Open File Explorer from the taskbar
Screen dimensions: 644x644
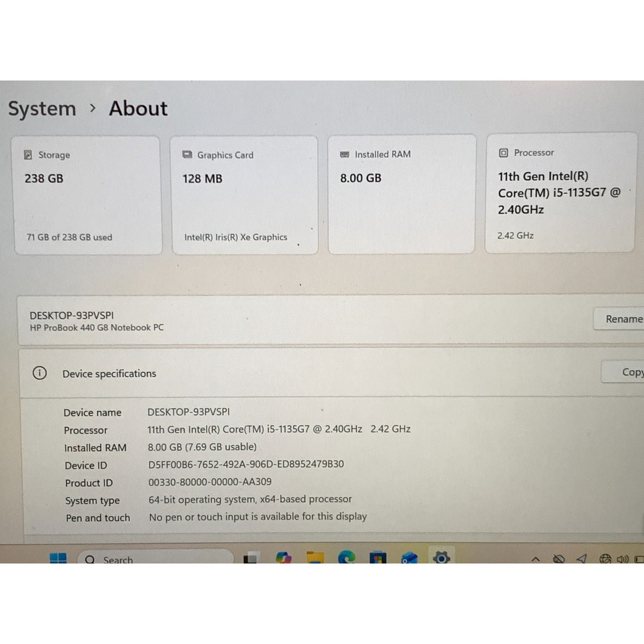315,558
